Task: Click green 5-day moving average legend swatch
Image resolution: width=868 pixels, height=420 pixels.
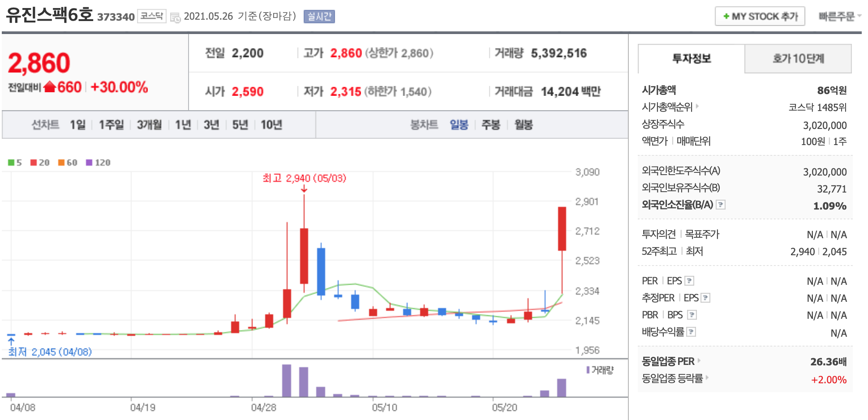Action: (11, 162)
